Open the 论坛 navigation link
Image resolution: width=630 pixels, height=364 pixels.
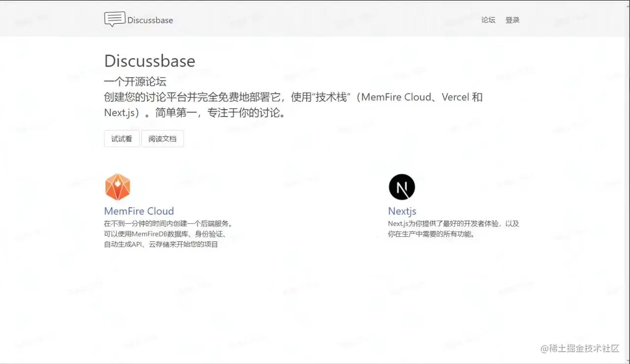tap(488, 20)
